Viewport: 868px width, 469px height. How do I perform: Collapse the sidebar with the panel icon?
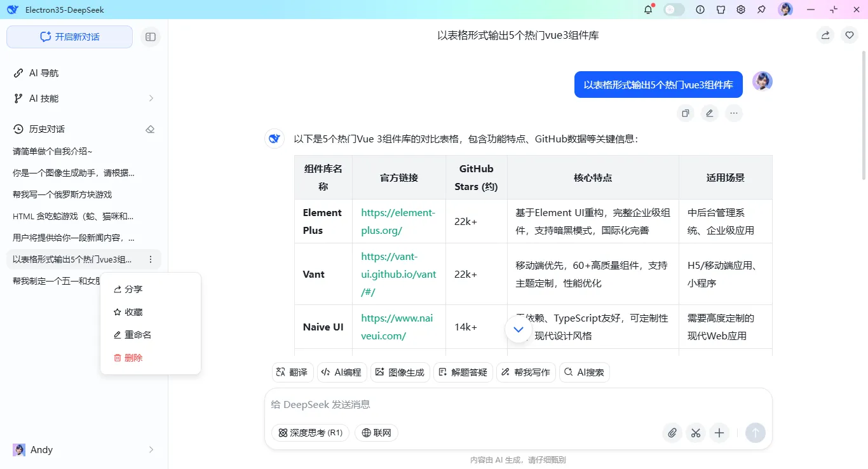pos(151,37)
